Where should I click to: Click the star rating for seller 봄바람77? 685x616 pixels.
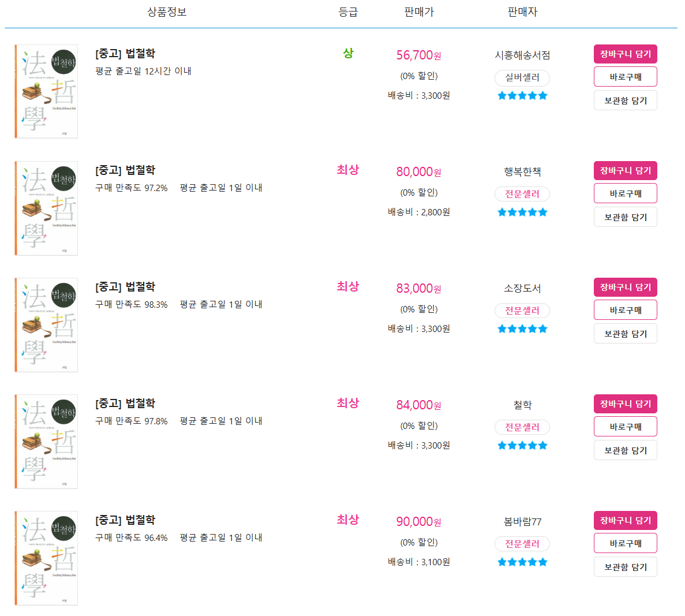(522, 562)
